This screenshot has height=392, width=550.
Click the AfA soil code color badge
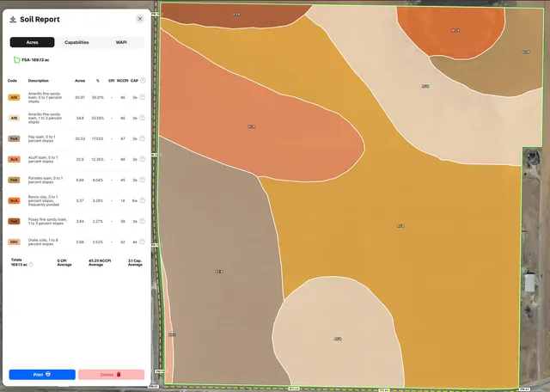(x=14, y=97)
